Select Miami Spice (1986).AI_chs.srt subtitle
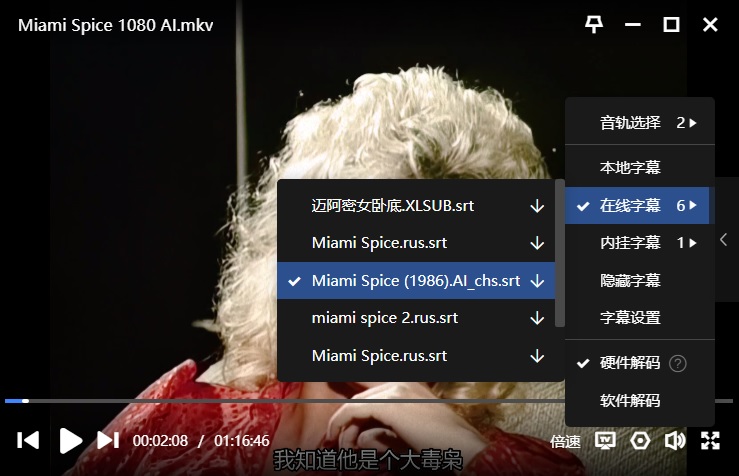This screenshot has height=476, width=739. tap(415, 281)
